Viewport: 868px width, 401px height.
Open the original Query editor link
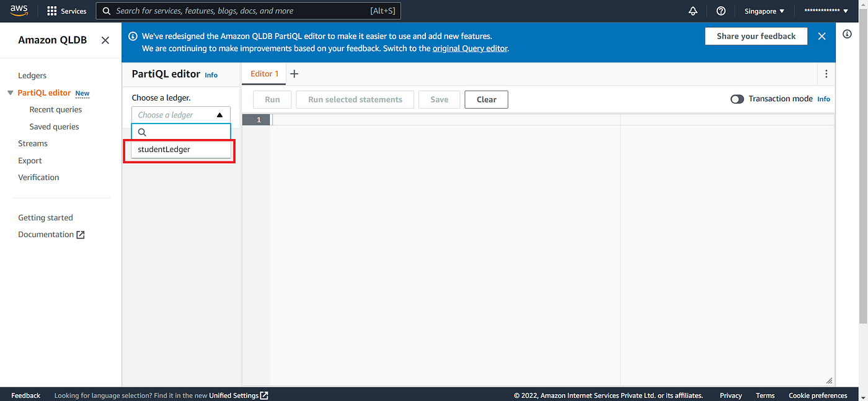click(x=470, y=48)
